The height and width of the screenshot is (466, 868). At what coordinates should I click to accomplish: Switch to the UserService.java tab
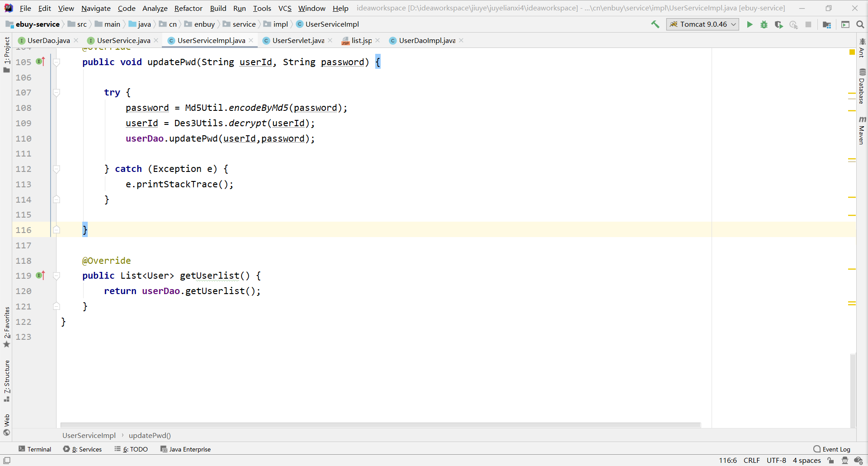tap(123, 41)
